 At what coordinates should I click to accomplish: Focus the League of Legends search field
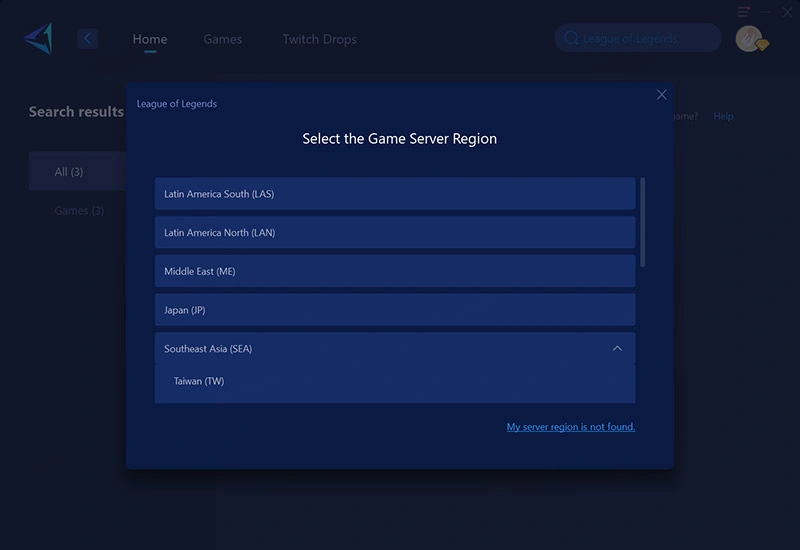point(638,38)
